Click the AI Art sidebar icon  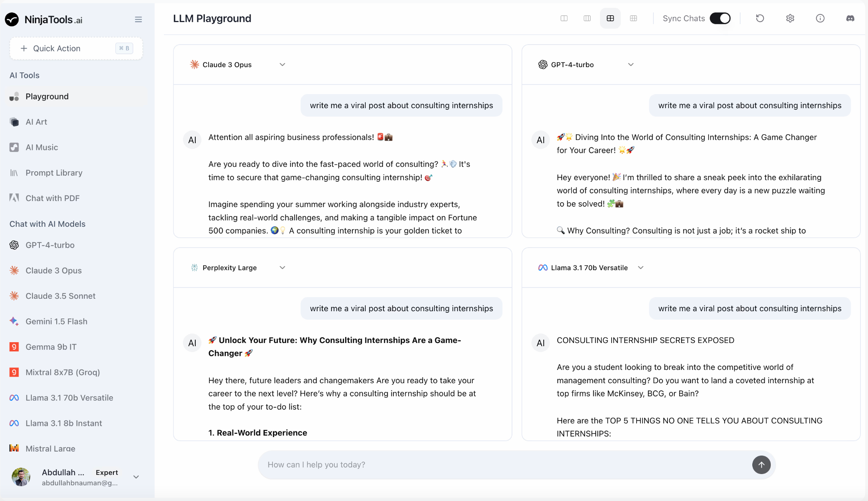click(x=14, y=122)
